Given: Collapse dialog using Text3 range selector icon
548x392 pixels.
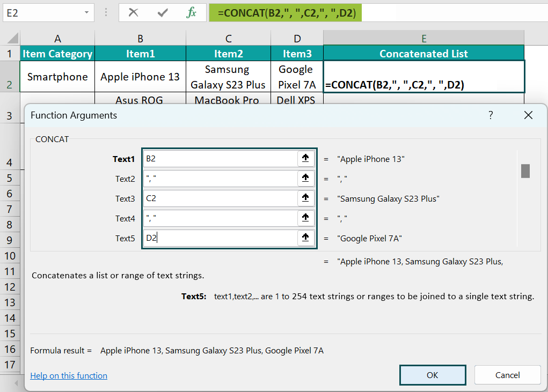Looking at the screenshot, I should click(x=306, y=198).
